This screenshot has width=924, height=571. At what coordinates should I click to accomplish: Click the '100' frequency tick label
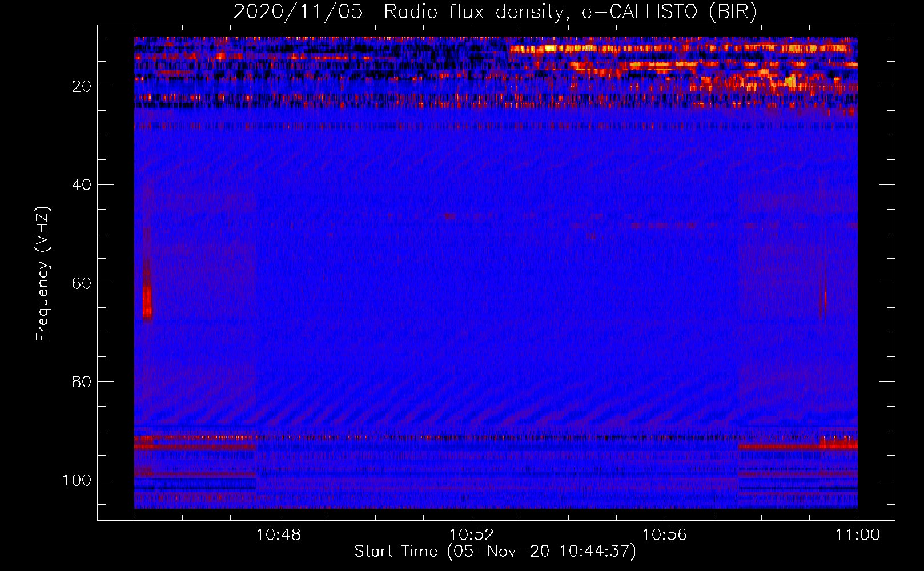tap(77, 480)
